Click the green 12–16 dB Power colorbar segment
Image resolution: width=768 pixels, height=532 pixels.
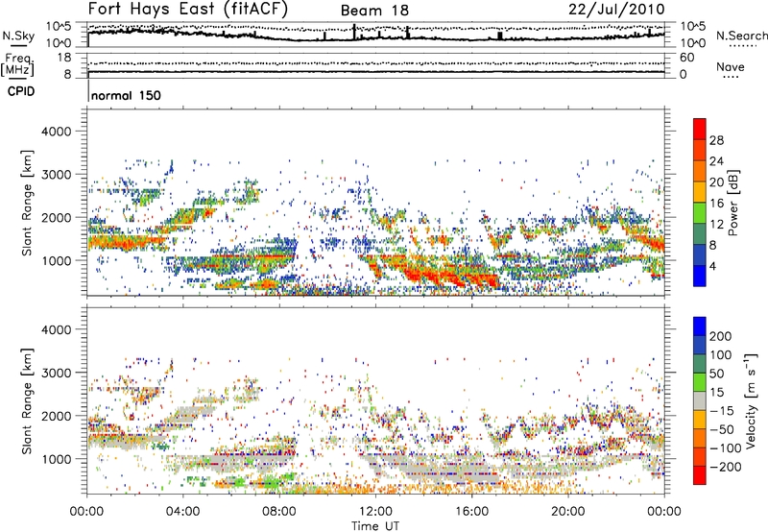pos(700,212)
